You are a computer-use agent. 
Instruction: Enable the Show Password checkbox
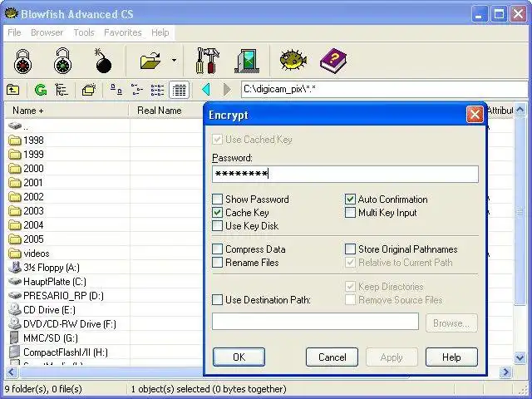tap(217, 199)
